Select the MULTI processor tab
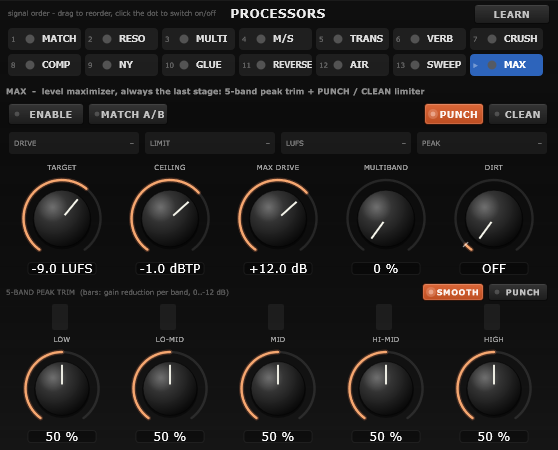 (198, 39)
